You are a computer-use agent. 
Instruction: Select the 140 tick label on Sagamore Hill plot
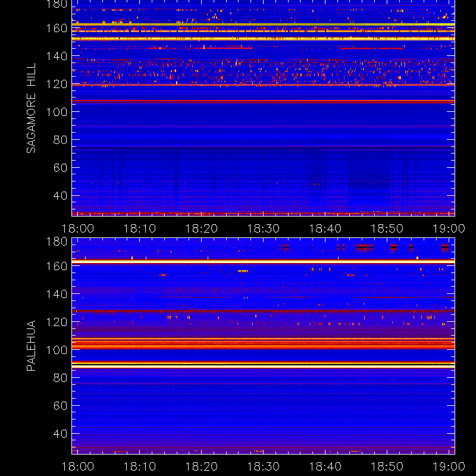[57, 56]
